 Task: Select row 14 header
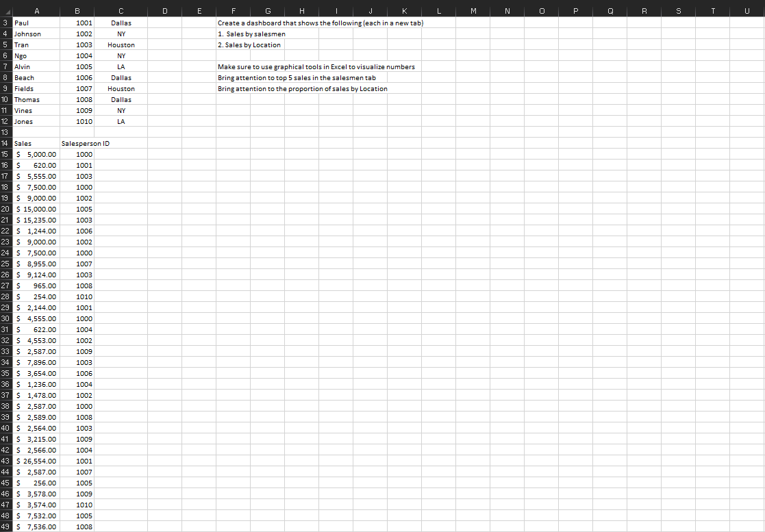click(x=5, y=143)
